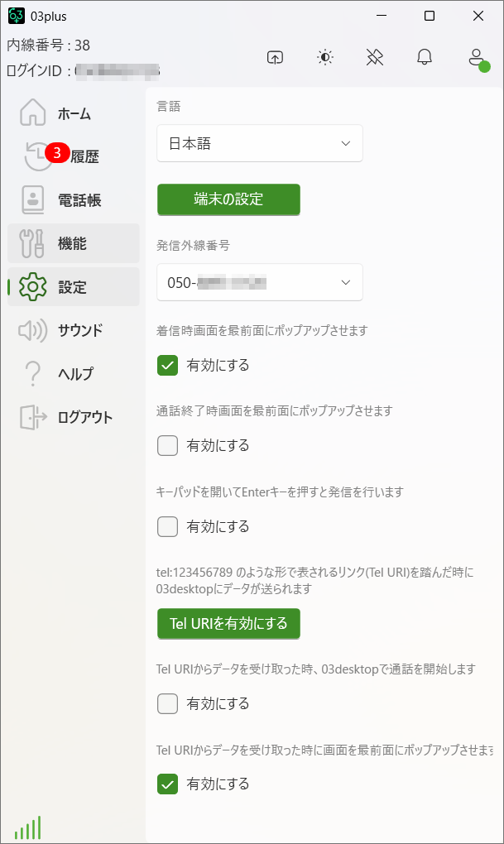The image size is (504, 844).
Task: Click the pin window icon
Action: [x=375, y=57]
